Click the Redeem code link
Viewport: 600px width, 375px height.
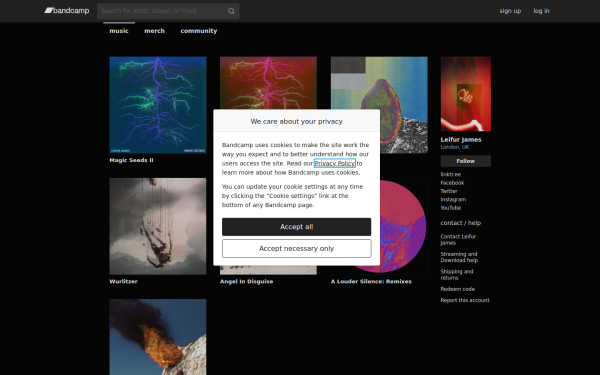457,289
